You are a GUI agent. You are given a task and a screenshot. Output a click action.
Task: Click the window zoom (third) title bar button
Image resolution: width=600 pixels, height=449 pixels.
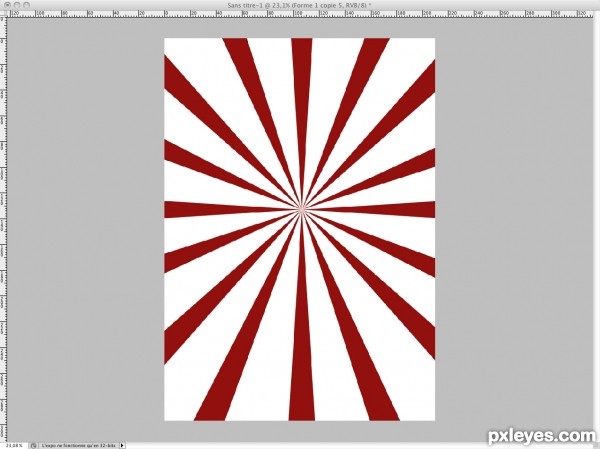pyautogui.click(x=26, y=5)
